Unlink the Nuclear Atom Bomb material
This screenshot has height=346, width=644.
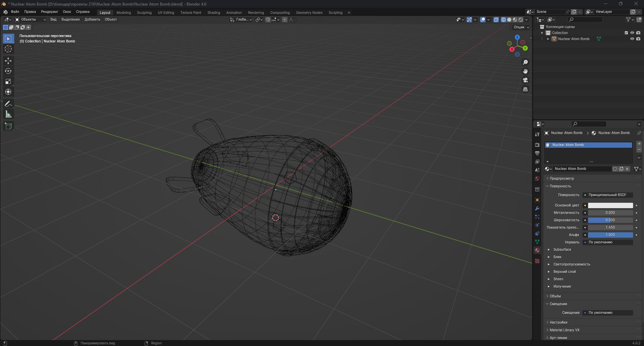627,169
